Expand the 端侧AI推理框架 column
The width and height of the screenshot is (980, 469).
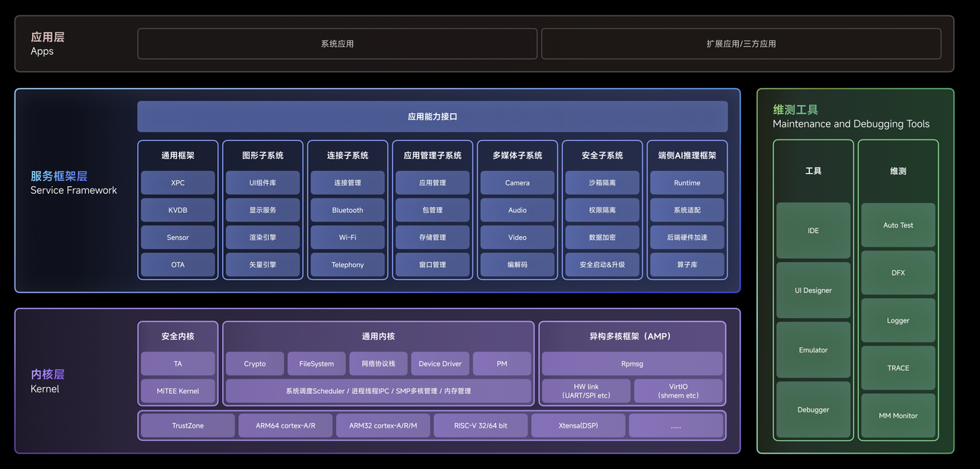687,154
